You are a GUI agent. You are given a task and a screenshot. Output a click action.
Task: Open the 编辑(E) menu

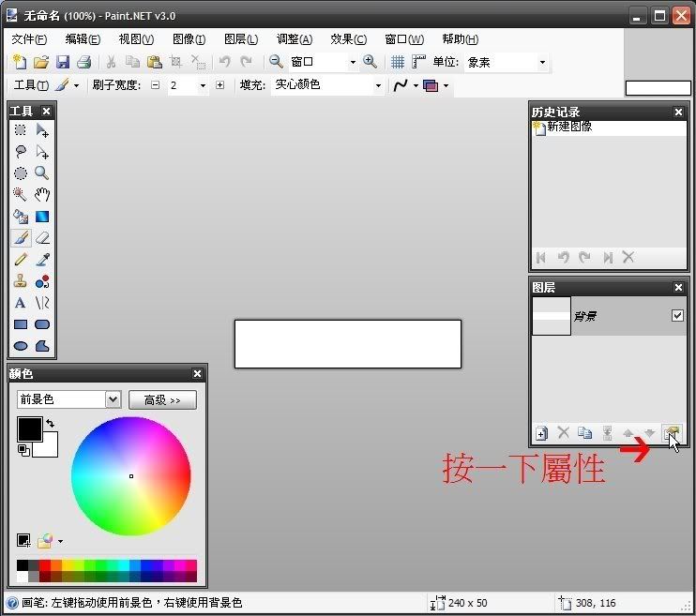pyautogui.click(x=83, y=39)
